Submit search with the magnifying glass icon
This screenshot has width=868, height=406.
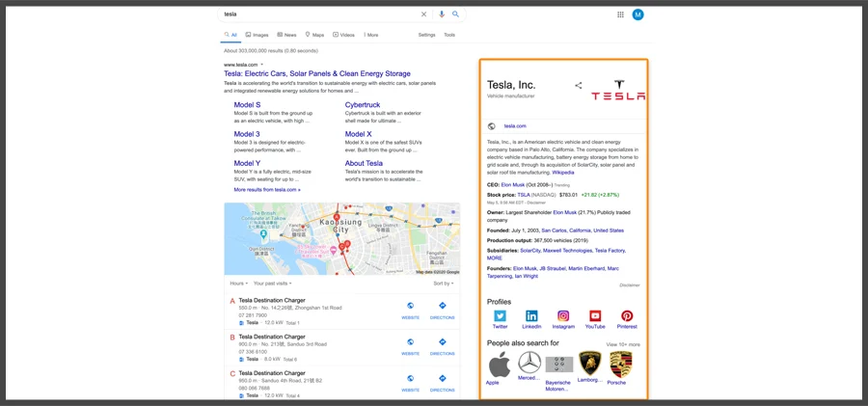(x=455, y=14)
